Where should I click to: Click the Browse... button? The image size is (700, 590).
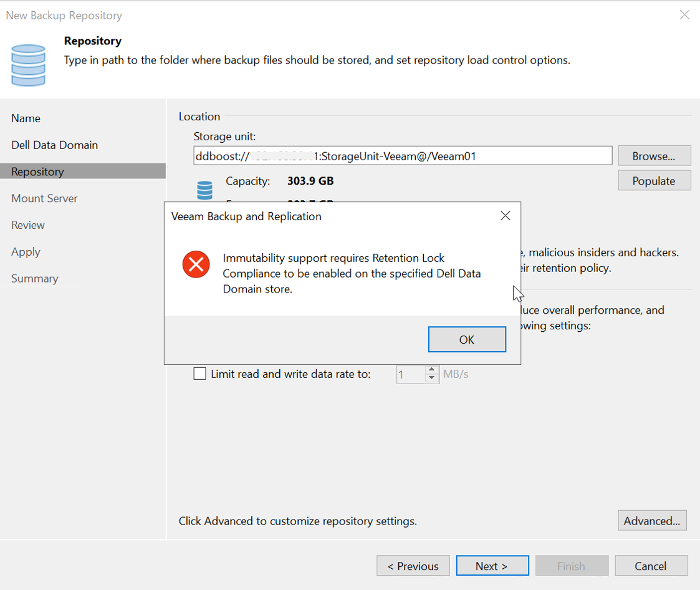(x=654, y=156)
